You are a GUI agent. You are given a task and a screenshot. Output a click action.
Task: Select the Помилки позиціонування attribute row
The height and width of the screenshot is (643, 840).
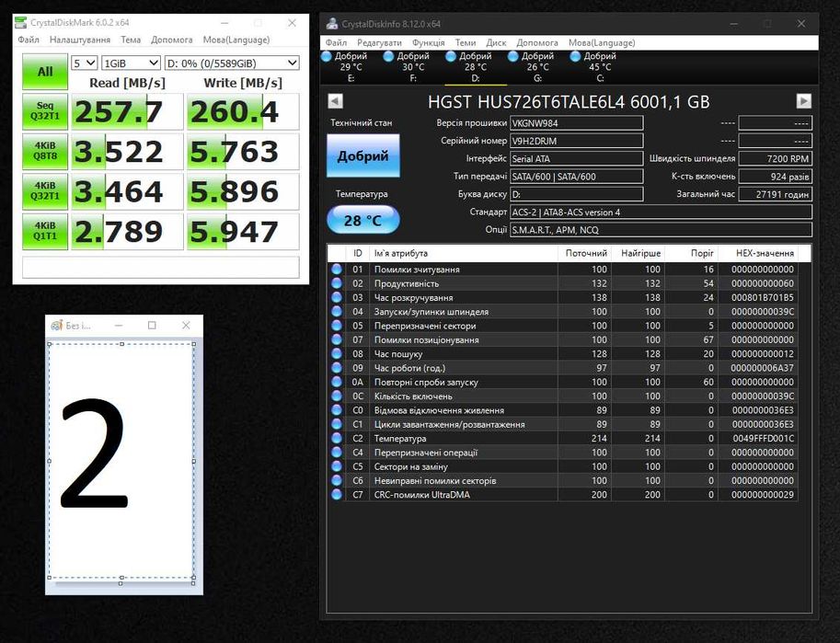click(x=562, y=339)
